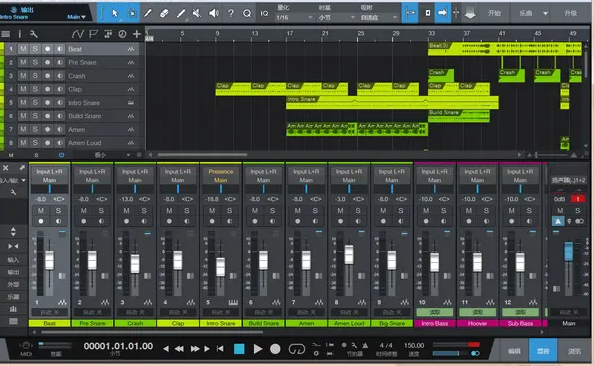The width and height of the screenshot is (594, 366).
Task: Click the mixer narrow/wide arrows icon
Action: (x=13, y=246)
